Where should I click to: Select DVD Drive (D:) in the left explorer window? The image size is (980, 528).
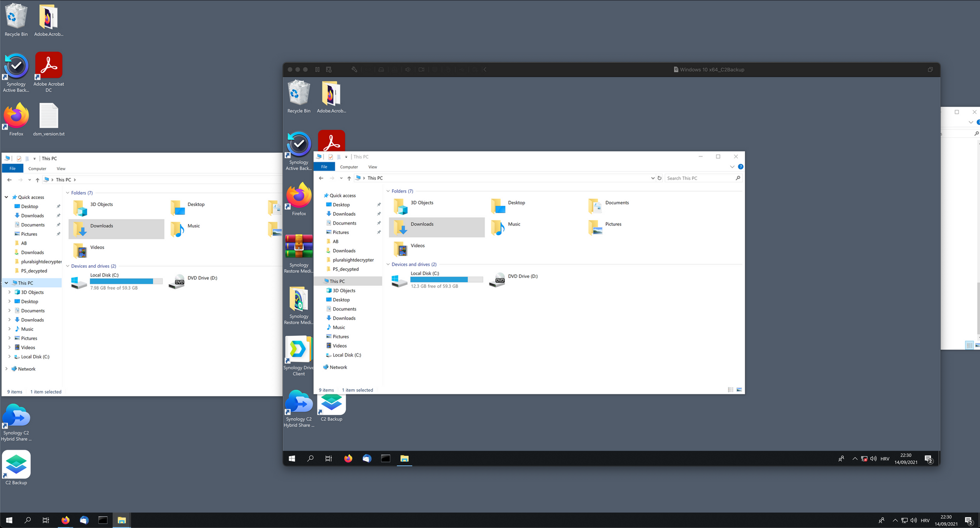coord(194,281)
